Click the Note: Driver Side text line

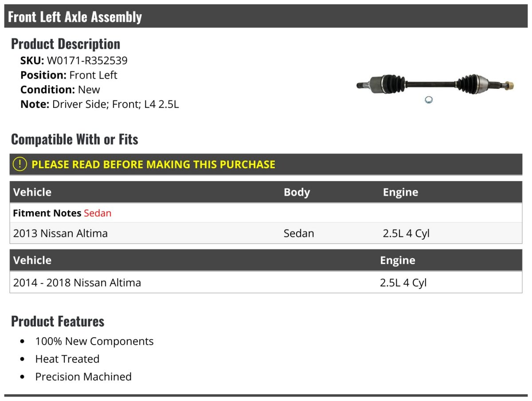coord(100,104)
